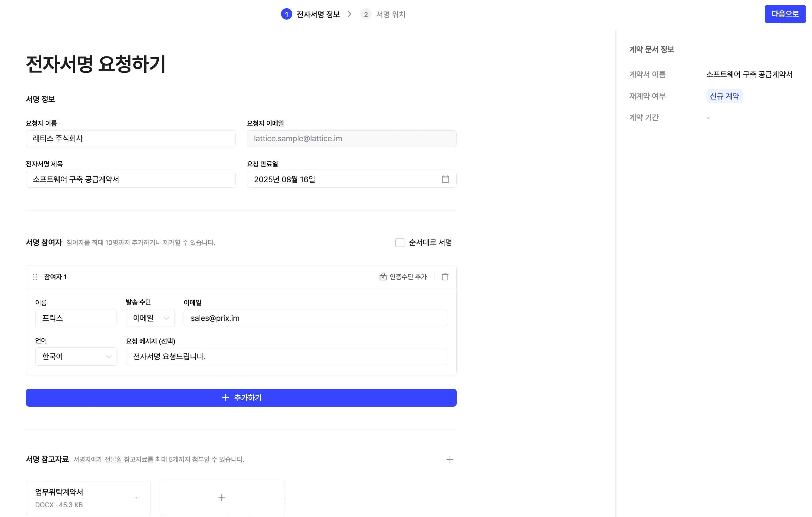Open the 언어 한국어 dropdown
This screenshot has height=517, width=812.
(76, 356)
